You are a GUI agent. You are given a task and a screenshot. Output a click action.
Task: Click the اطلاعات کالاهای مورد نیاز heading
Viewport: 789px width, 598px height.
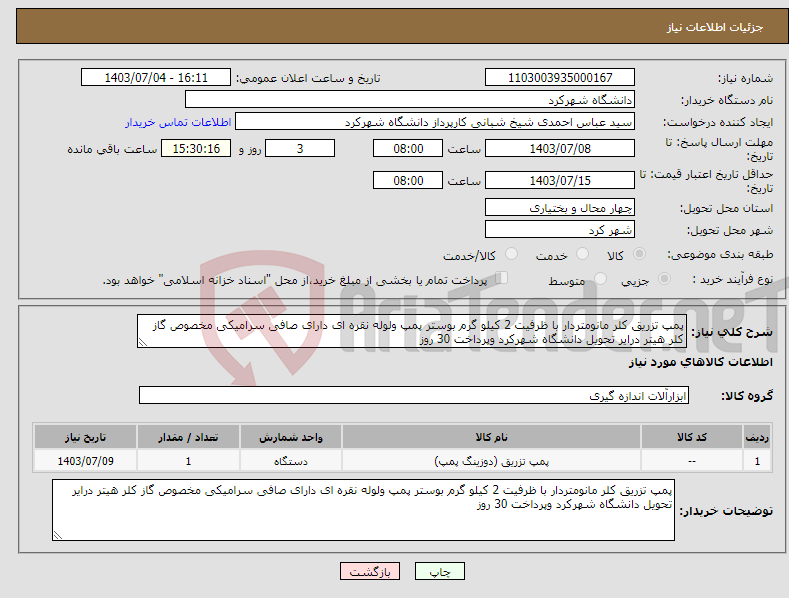(x=700, y=362)
